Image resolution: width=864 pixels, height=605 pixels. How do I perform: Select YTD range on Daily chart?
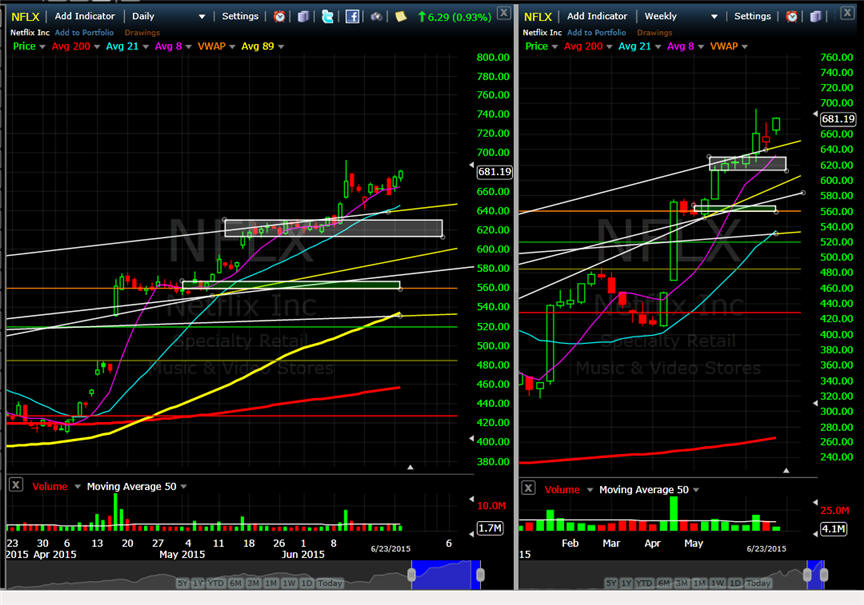point(215,583)
